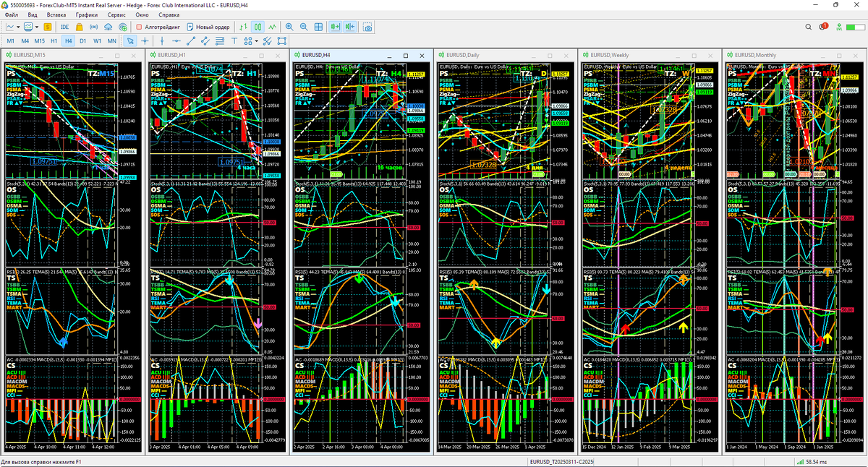Click the rectangle shape tool at toolbar end
The image size is (868, 467).
[x=281, y=41]
